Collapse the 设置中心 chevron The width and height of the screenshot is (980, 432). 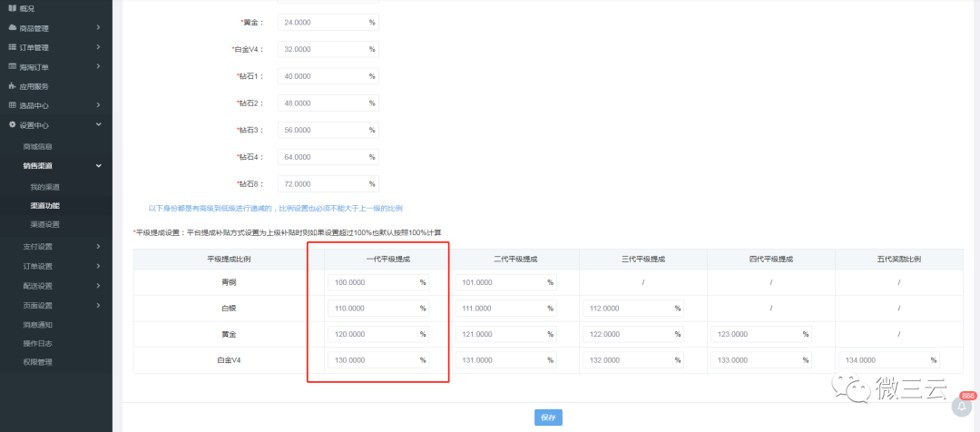(99, 124)
